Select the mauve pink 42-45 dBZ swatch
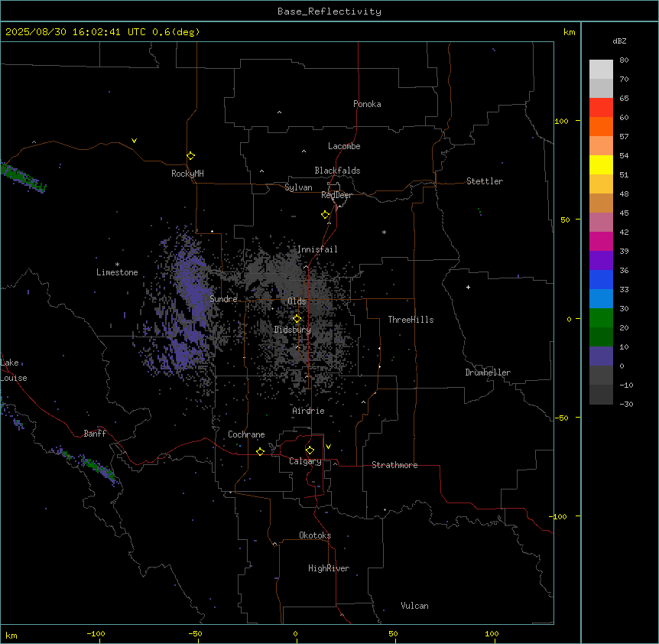659x644 pixels. click(601, 223)
